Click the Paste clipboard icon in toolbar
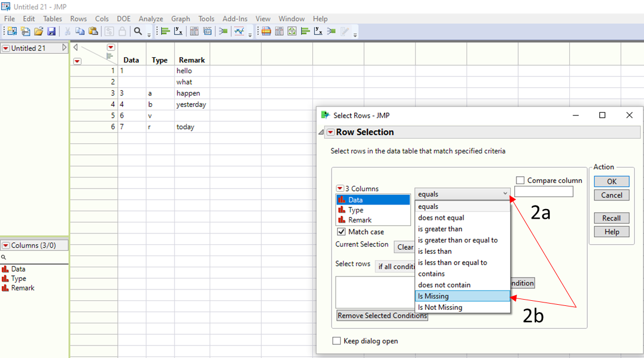This screenshot has width=644, height=358. point(94,32)
